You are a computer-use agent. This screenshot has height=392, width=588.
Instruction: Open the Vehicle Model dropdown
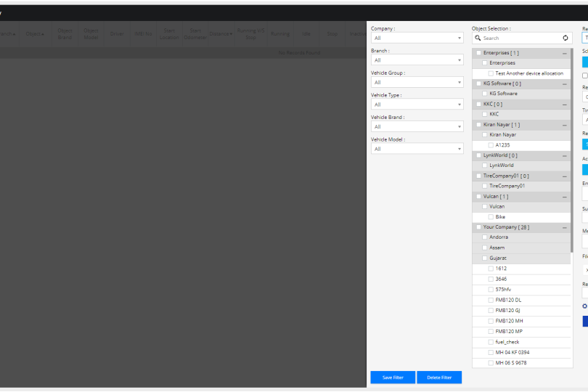coord(417,149)
